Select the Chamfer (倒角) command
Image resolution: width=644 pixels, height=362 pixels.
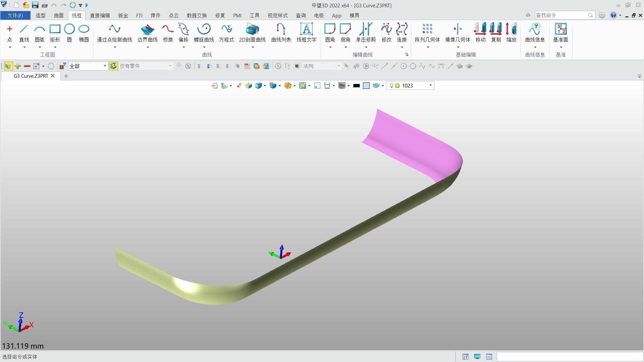pyautogui.click(x=345, y=33)
